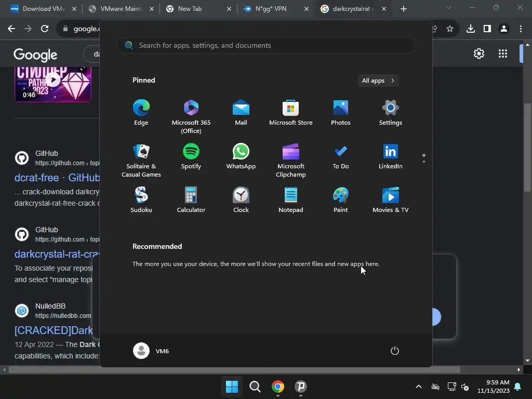This screenshot has height=399, width=532.
Task: Switch to the New Tab tab
Action: [198, 9]
